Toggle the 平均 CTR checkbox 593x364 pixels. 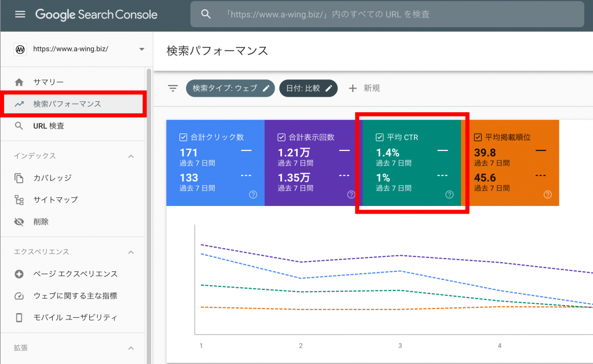(x=380, y=137)
